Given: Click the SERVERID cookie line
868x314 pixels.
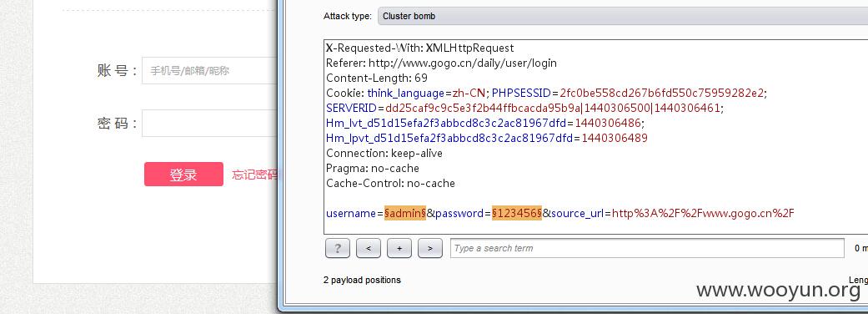Looking at the screenshot, I should point(524,108).
